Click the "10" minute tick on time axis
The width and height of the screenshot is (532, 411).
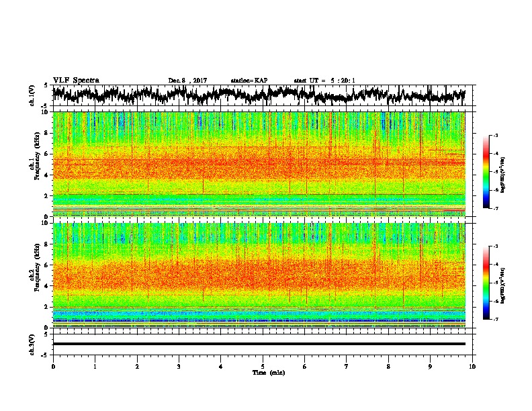point(472,367)
